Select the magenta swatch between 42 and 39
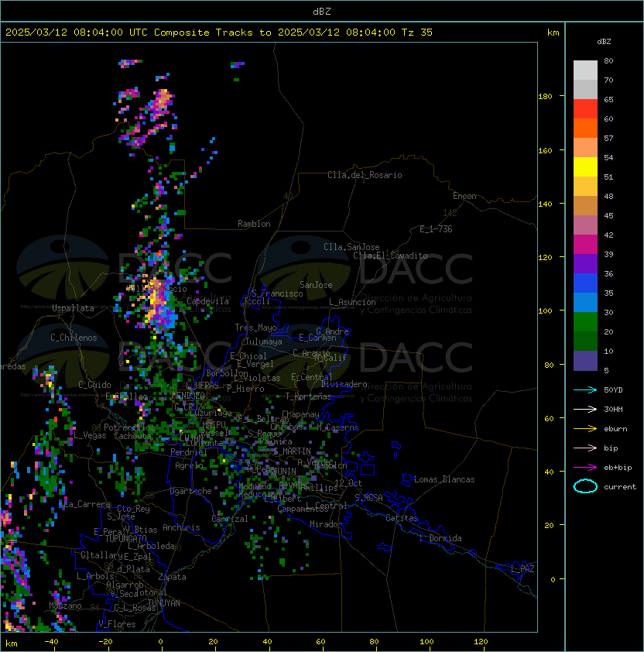 (x=585, y=244)
